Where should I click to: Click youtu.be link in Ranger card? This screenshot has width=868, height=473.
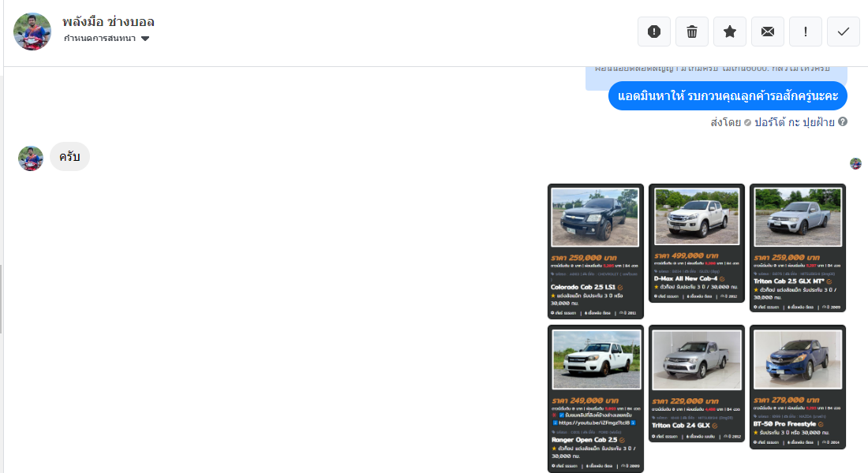click(x=594, y=423)
